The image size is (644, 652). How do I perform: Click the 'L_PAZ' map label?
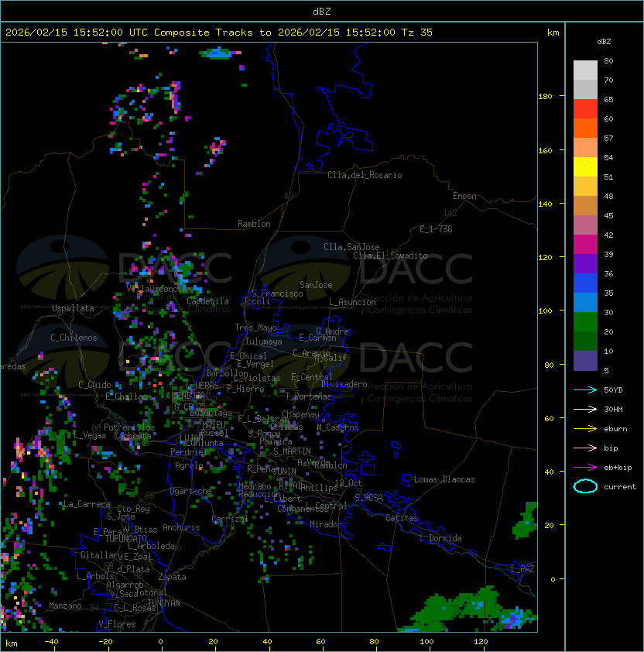[x=522, y=569]
